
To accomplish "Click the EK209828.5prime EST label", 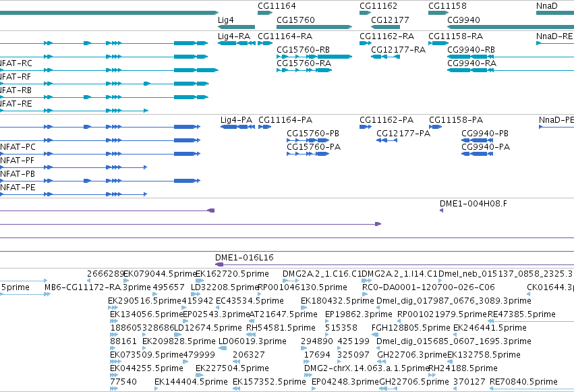I will tap(179, 341).
